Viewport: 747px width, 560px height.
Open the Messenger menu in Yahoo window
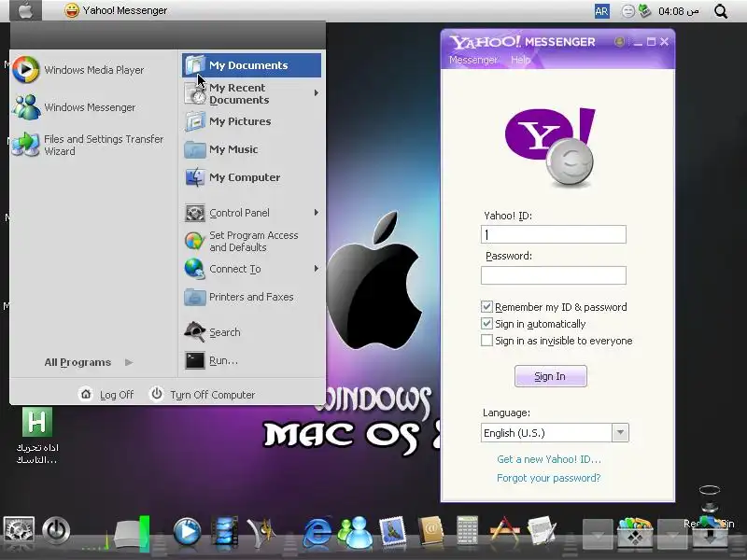point(473,60)
